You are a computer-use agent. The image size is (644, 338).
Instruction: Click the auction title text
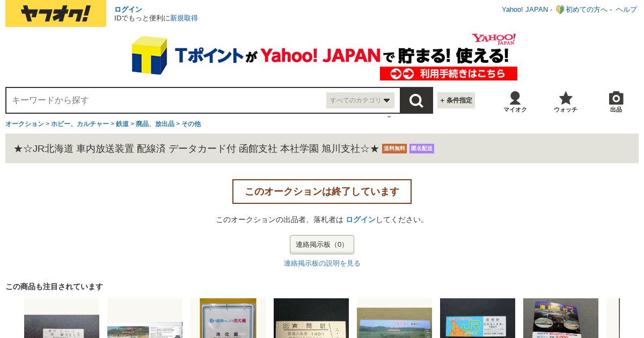[196, 149]
